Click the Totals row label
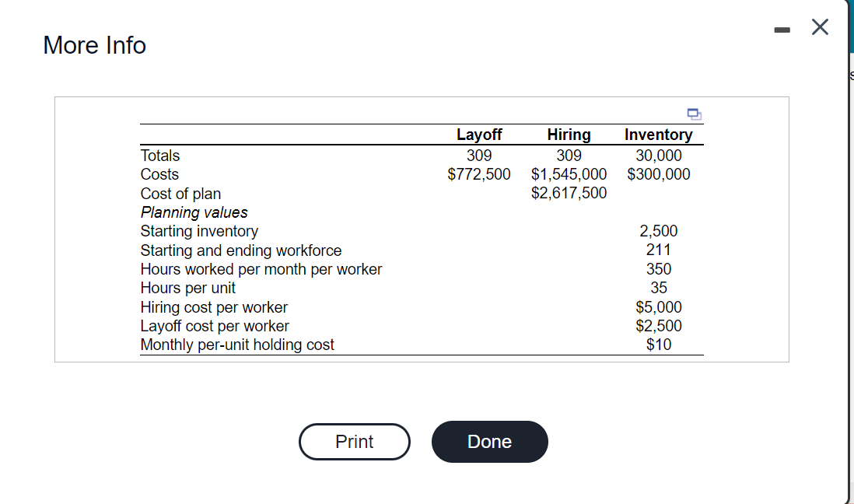The width and height of the screenshot is (854, 504). (159, 155)
